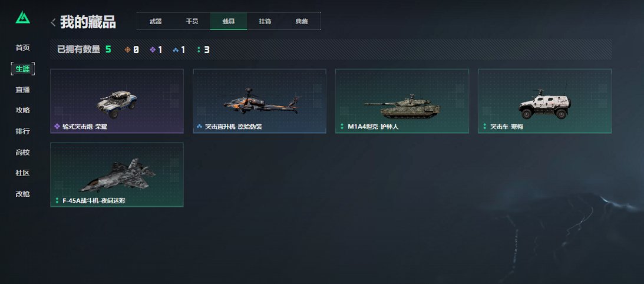The width and height of the screenshot is (644, 284).
Task: Select the M1A4坦克-护林人 tank thumbnail
Action: click(x=402, y=101)
